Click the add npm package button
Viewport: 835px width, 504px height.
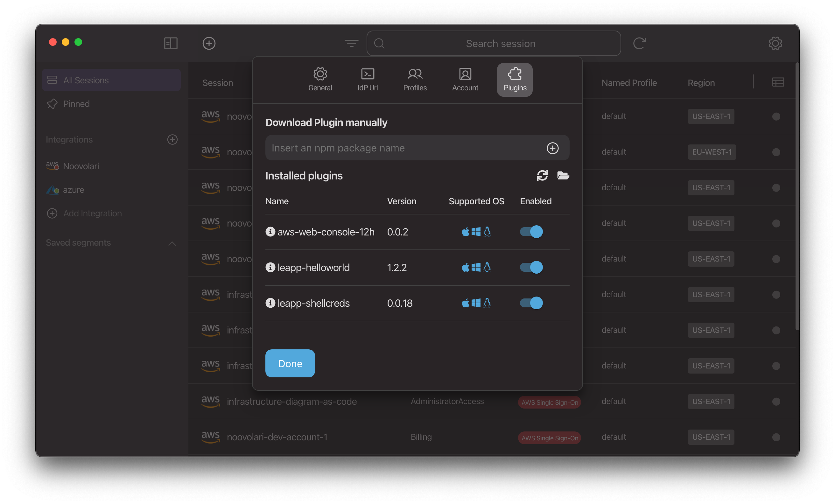(552, 148)
